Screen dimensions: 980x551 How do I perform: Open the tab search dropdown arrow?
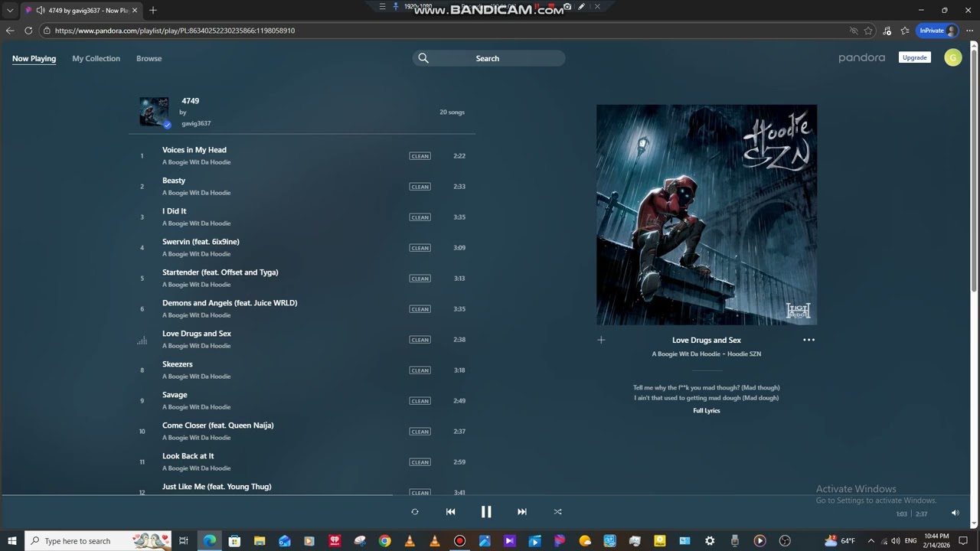[10, 10]
